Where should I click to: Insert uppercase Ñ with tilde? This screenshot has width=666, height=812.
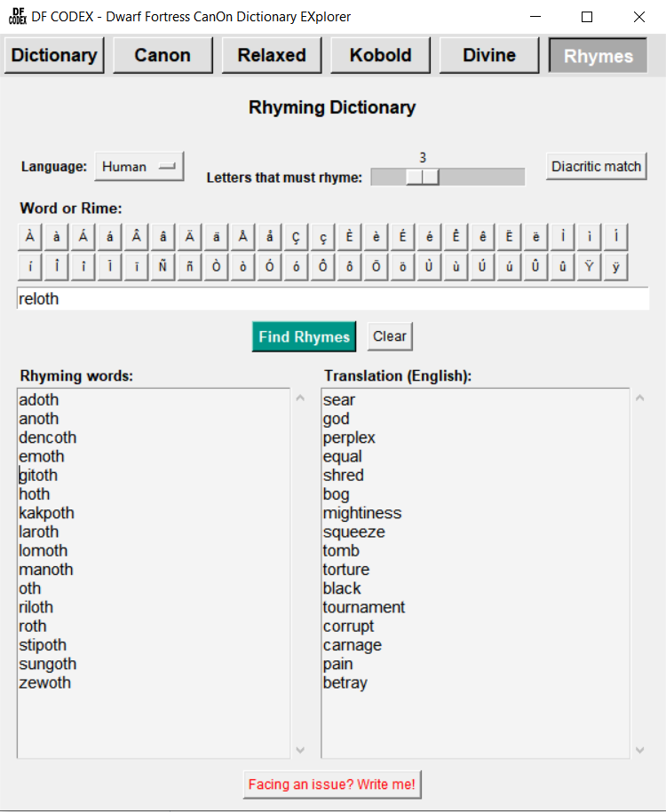[163, 267]
